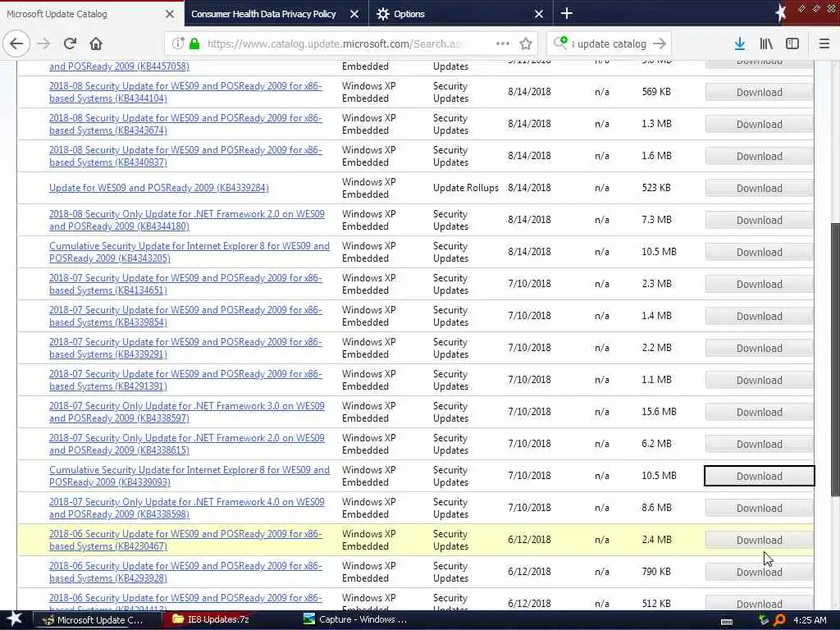Open page actions three-dot menu
The width and height of the screenshot is (840, 630).
pos(502,44)
